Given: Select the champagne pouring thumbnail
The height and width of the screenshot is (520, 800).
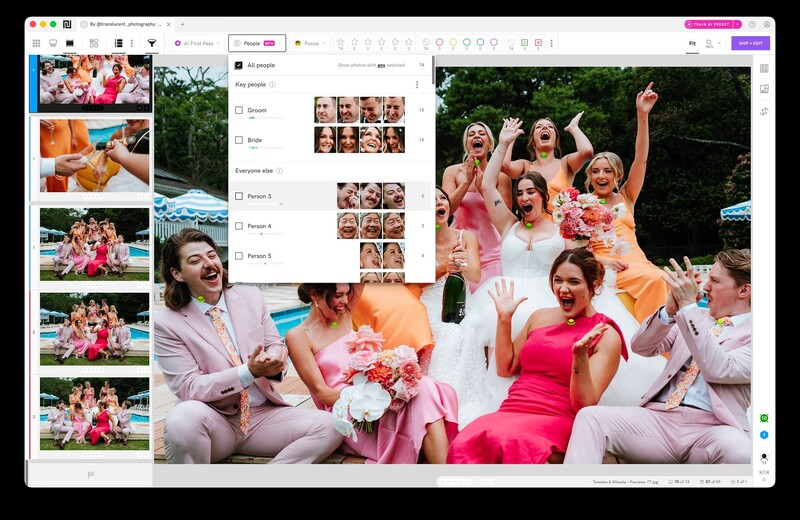Looking at the screenshot, I should [94, 156].
